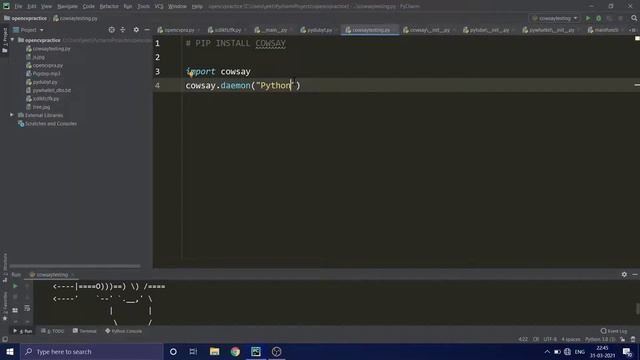The image size is (640, 360).
Task: Click the Locate/Select Opened File target icon
Action: coord(111,30)
